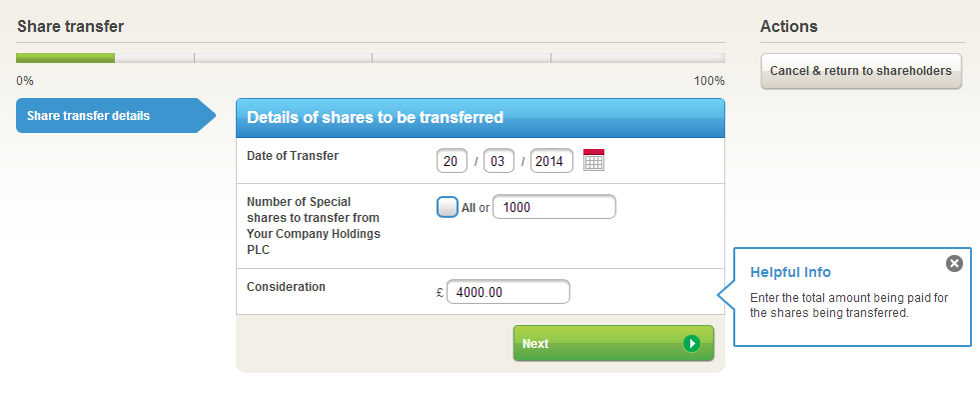This screenshot has width=980, height=403.
Task: Click the Date of Transfer label
Action: click(293, 155)
